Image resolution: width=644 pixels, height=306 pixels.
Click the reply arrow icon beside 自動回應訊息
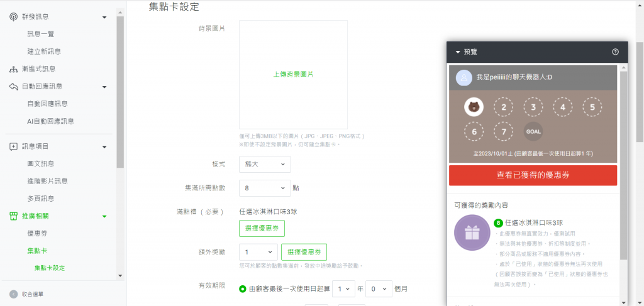[14, 87]
